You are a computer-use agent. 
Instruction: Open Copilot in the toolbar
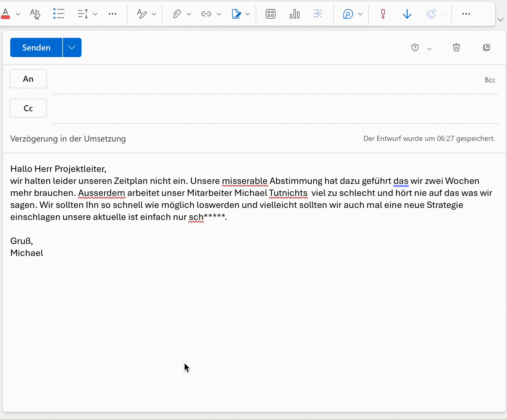coord(348,14)
